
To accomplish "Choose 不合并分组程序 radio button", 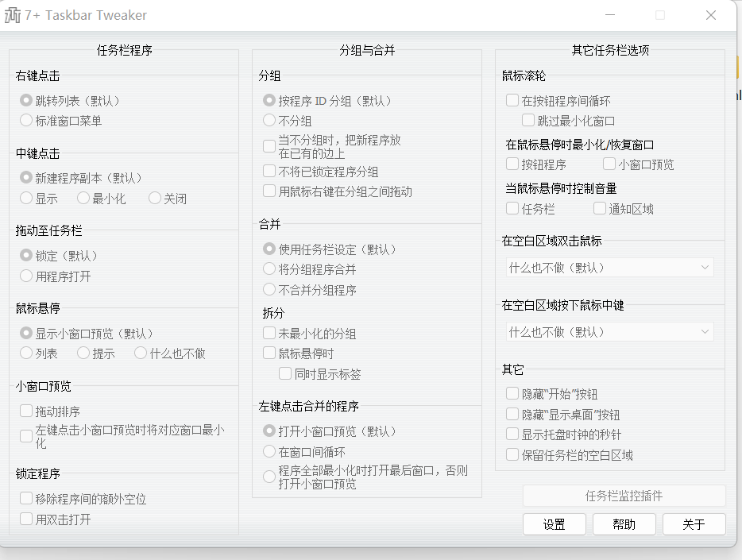I will coord(270,290).
